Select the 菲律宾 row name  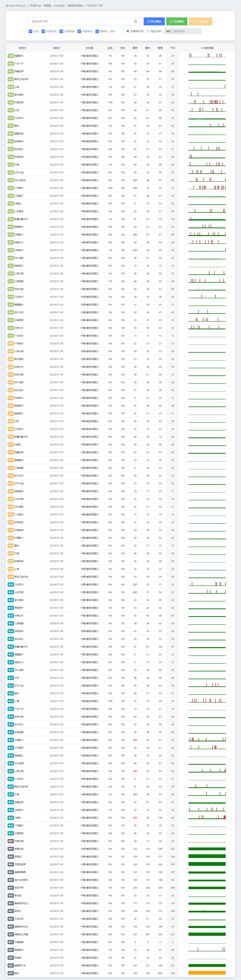18,958
